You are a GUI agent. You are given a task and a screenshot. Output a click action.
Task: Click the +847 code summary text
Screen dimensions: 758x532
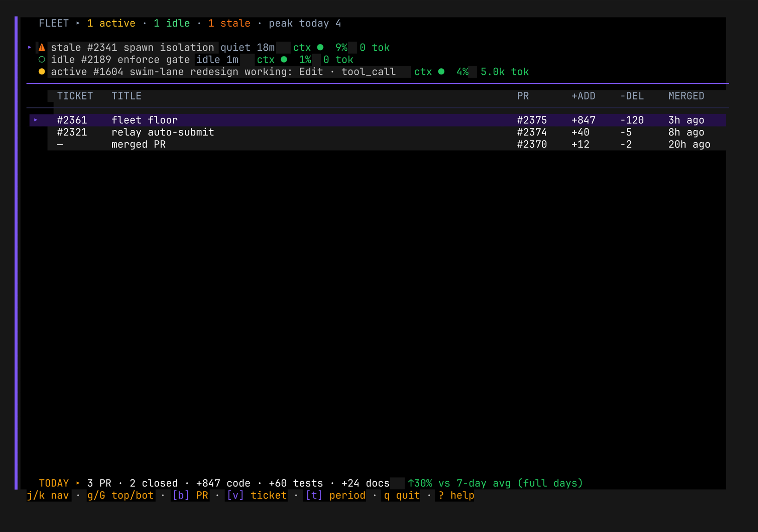point(223,483)
